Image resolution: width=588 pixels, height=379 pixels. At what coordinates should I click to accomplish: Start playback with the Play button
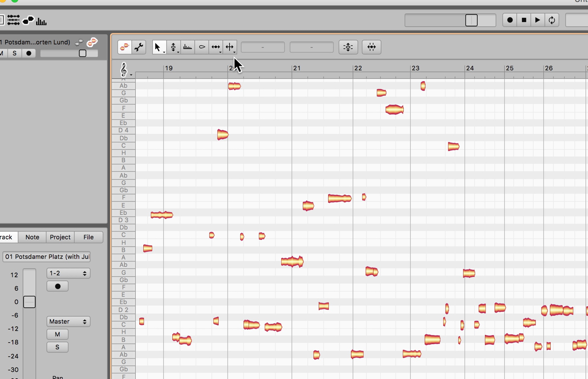tap(537, 20)
